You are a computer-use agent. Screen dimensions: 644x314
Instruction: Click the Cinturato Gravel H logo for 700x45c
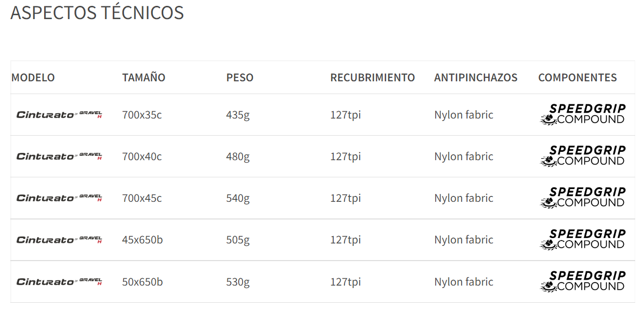click(x=59, y=198)
